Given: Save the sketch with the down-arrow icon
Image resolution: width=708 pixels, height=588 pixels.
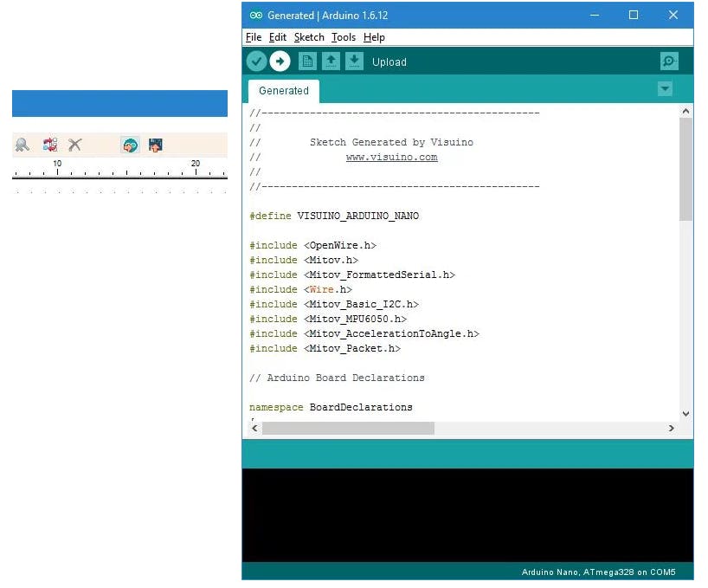Looking at the screenshot, I should [x=355, y=61].
